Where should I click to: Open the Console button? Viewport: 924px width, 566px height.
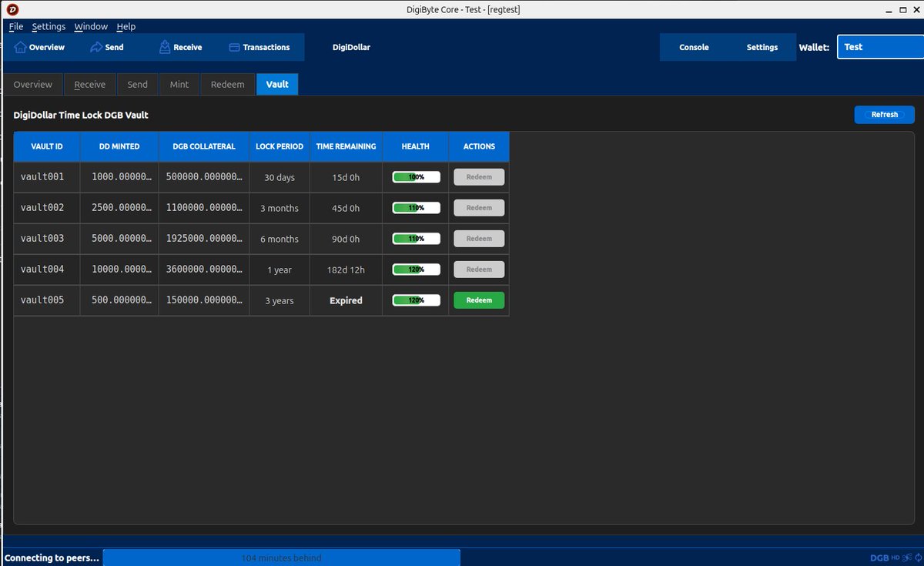coord(694,47)
